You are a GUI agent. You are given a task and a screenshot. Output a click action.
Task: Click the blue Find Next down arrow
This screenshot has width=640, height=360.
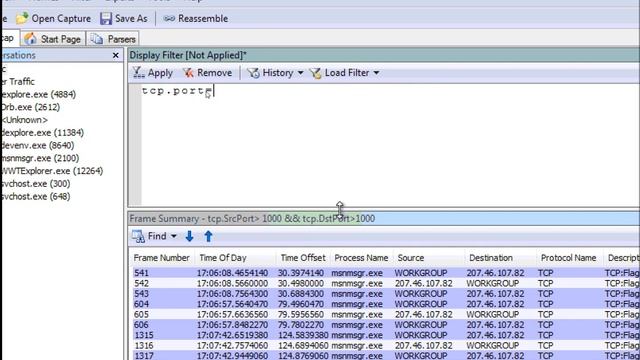189,236
